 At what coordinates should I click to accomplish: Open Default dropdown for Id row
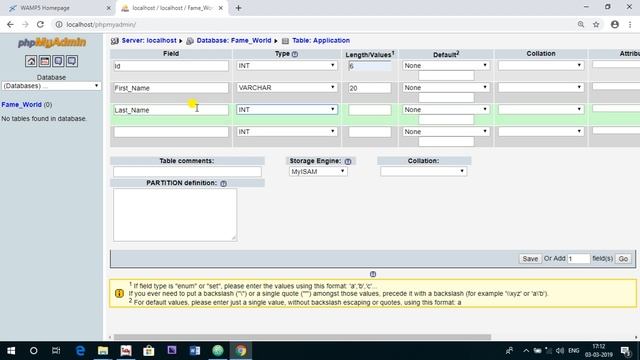point(446,65)
